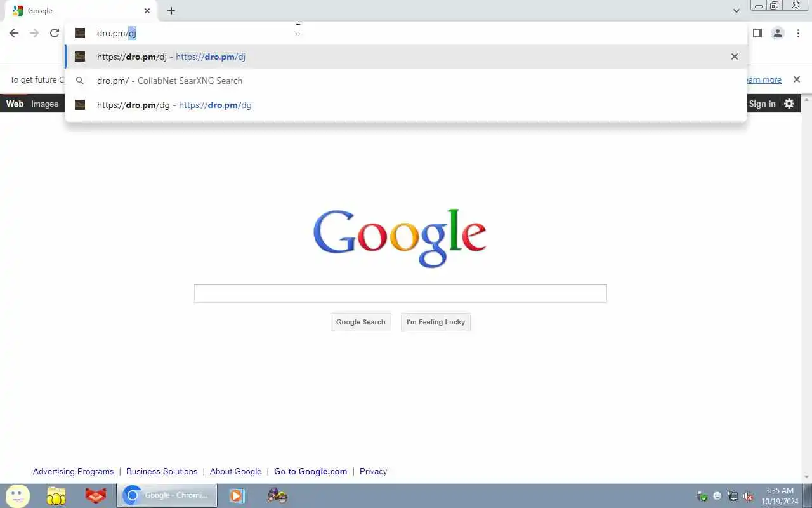Click Sign in on Google bar

pyautogui.click(x=762, y=104)
